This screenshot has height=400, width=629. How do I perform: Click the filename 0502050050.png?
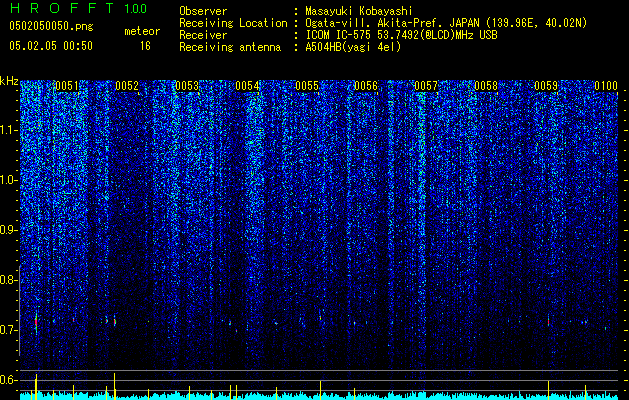tap(51, 26)
